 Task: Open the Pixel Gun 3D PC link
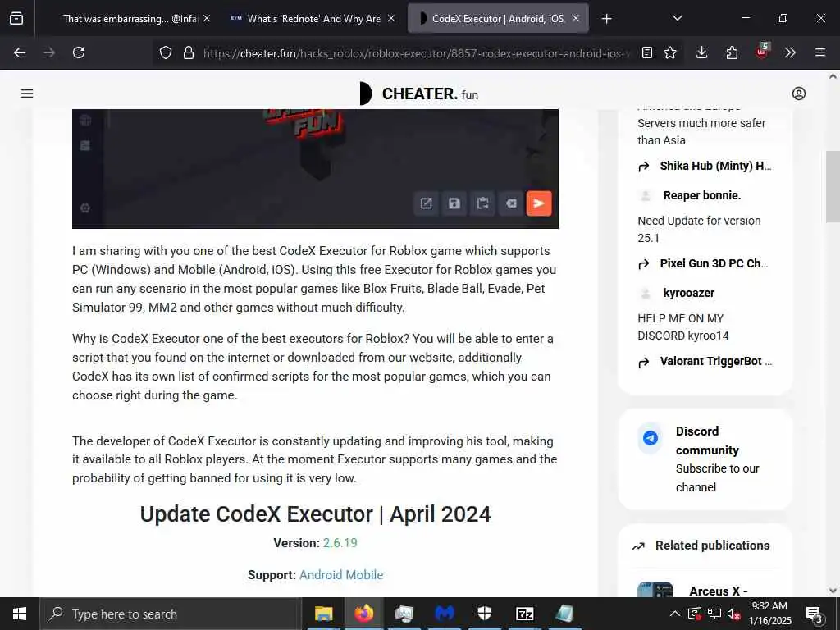click(714, 263)
